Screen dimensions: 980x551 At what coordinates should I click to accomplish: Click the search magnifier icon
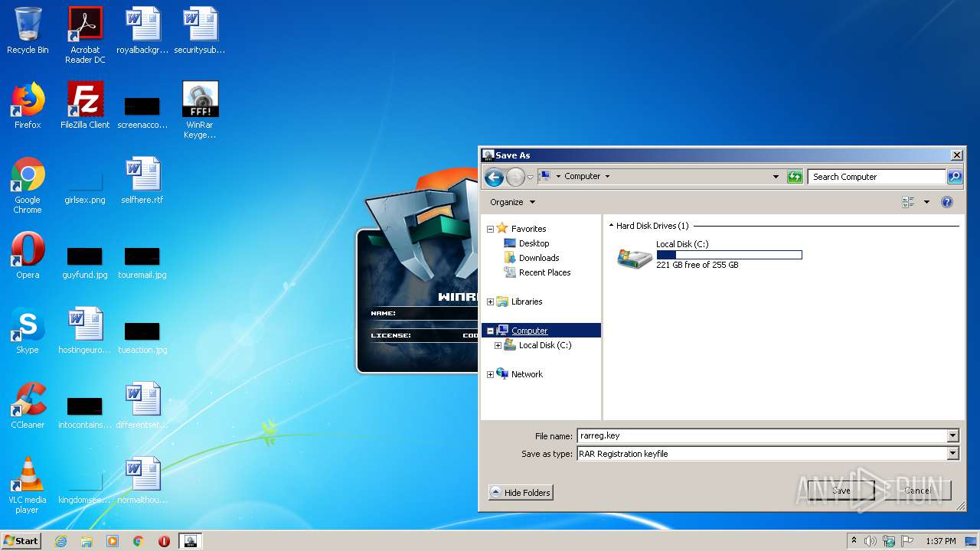(954, 177)
